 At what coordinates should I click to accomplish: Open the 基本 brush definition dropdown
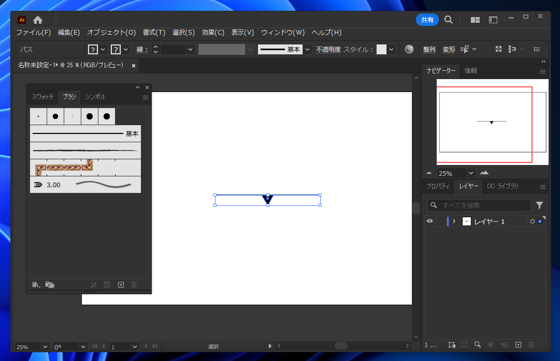[x=308, y=49]
